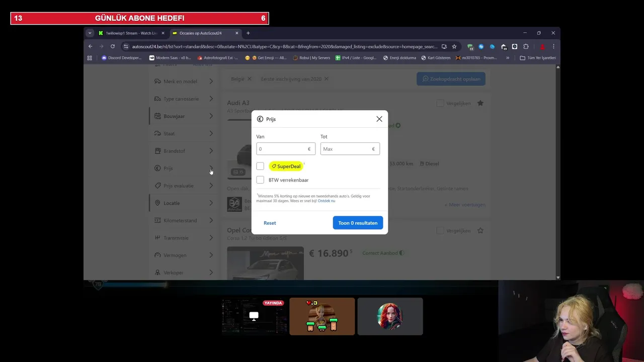Open the browser extensions puzzle icon
This screenshot has height=362, width=644.
click(526, 46)
